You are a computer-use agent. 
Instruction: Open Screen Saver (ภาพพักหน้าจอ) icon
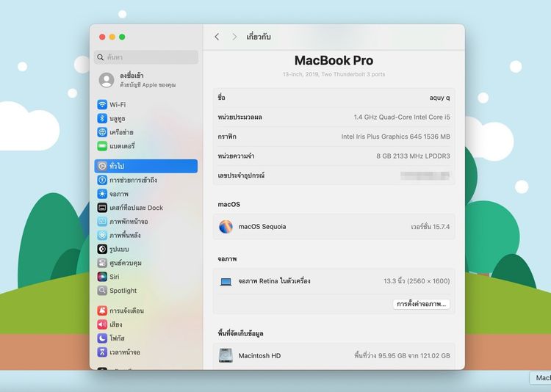pyautogui.click(x=102, y=221)
